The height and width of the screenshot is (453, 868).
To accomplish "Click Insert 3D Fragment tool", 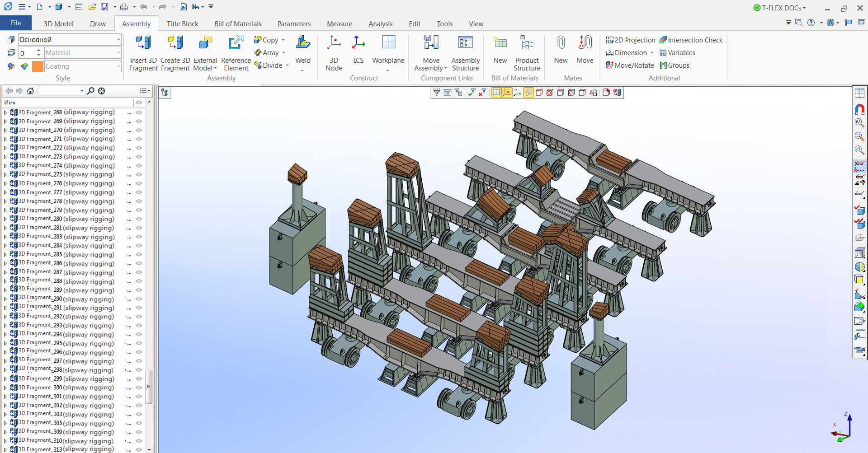I will click(x=143, y=53).
